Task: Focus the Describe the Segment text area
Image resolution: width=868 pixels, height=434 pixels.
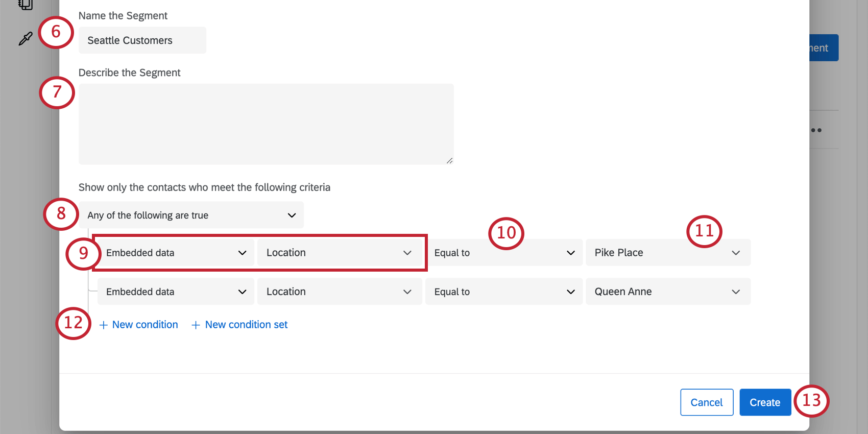Action: pyautogui.click(x=266, y=124)
